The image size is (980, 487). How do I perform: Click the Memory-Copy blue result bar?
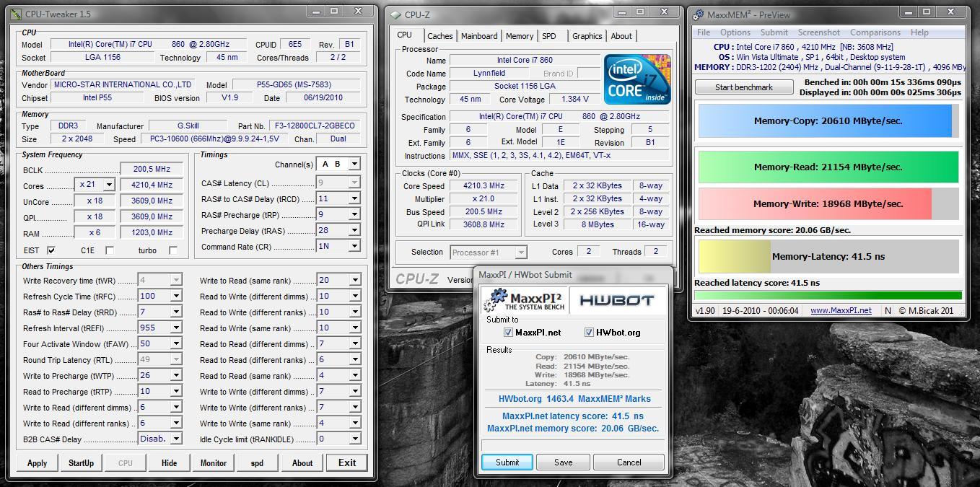828,121
